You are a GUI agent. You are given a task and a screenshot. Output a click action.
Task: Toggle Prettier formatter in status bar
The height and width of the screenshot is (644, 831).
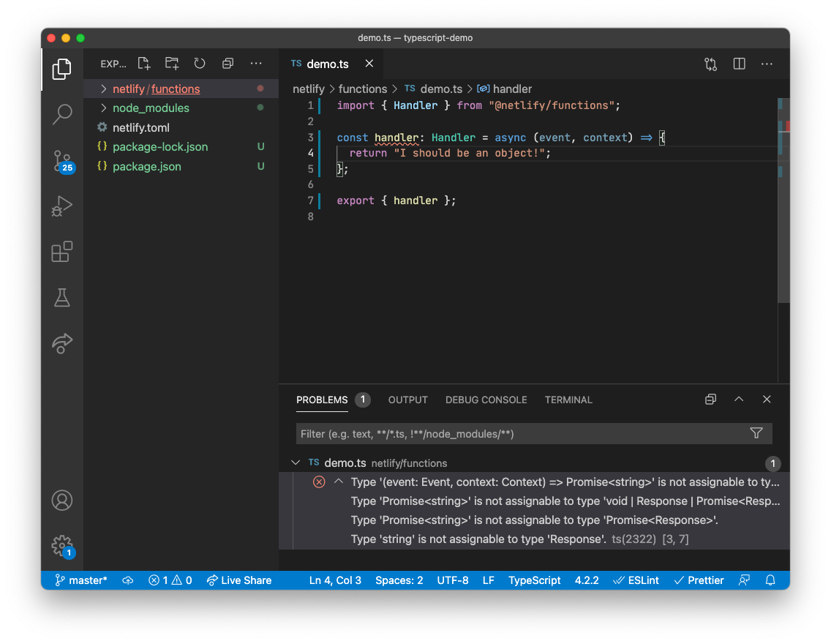click(699, 580)
